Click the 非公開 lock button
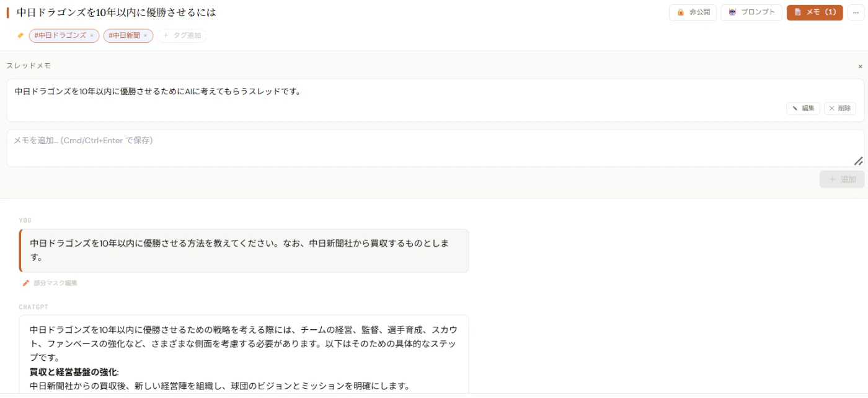The height and width of the screenshot is (398, 868). (693, 12)
